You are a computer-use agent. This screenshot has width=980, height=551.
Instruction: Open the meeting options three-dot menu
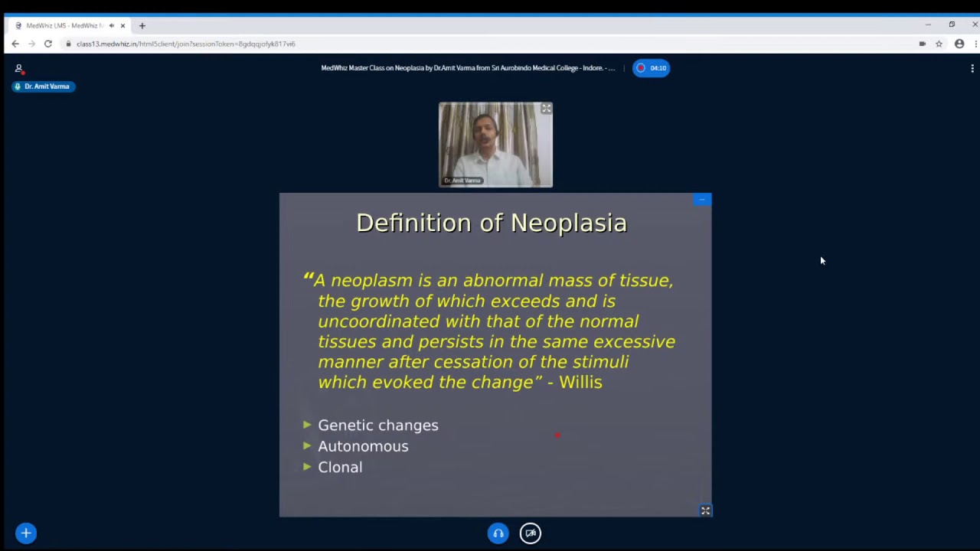point(972,68)
